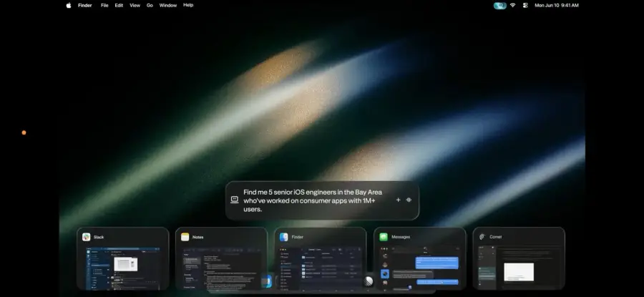
Task: Click the Notes app icon on its card
Action: 185,237
